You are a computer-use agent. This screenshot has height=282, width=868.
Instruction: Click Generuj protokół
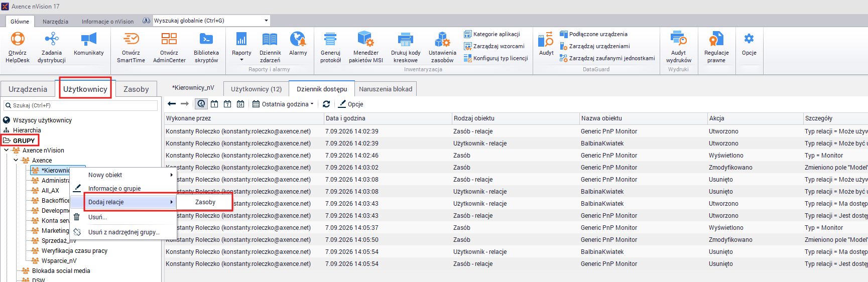[330, 47]
